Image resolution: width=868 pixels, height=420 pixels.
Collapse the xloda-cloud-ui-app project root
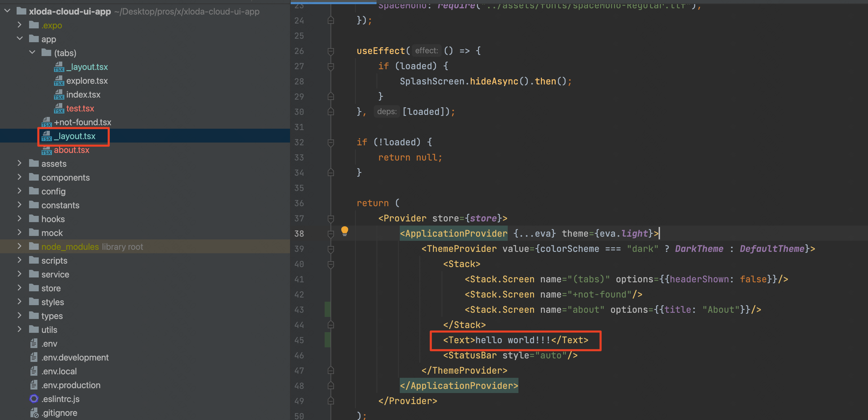(7, 11)
